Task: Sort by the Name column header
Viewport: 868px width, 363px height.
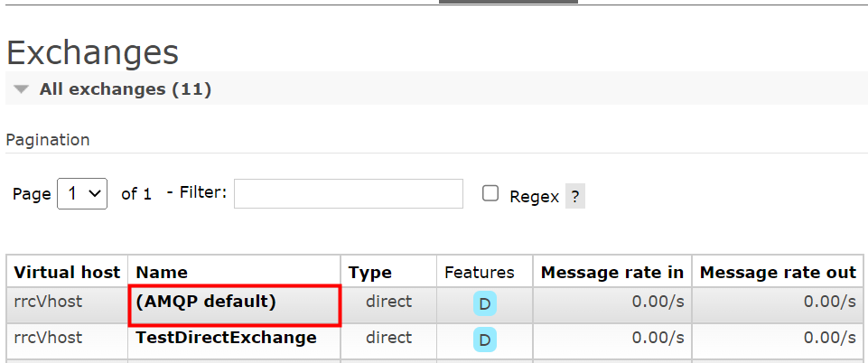Action: point(162,273)
